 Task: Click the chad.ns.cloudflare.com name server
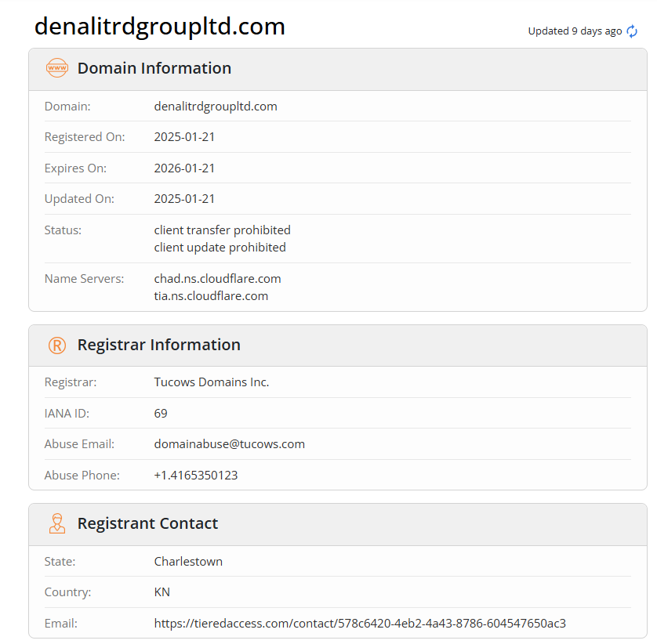tap(217, 279)
